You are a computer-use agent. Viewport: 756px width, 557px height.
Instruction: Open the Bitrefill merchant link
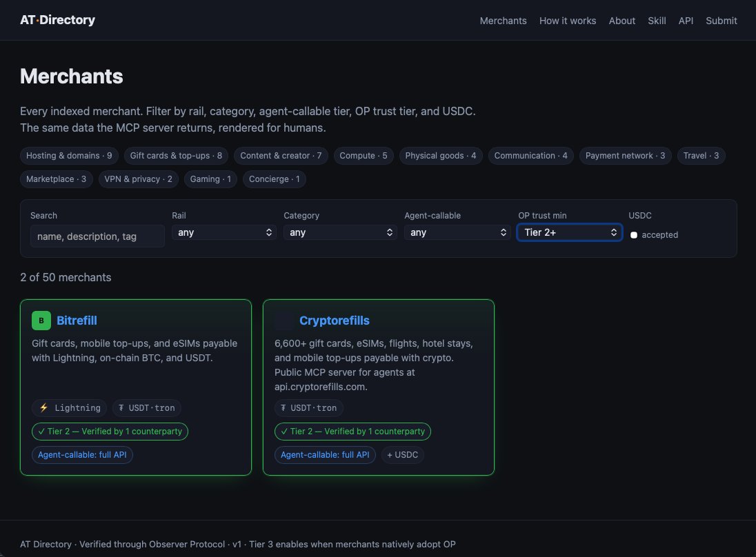77,321
